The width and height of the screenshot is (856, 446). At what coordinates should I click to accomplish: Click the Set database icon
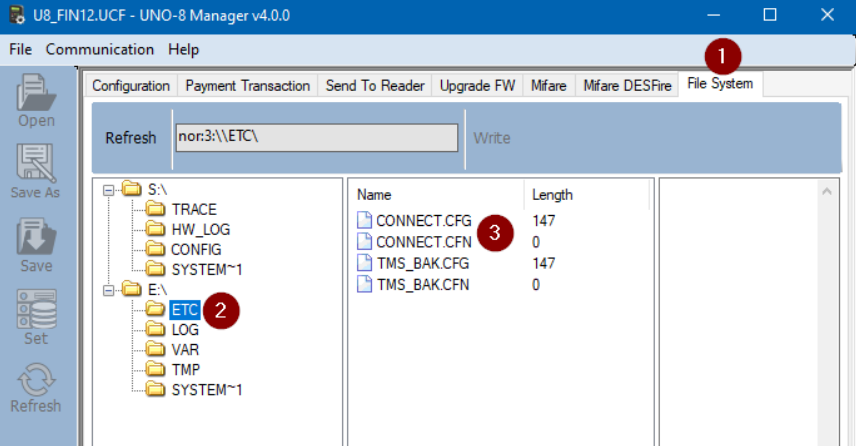click(36, 309)
